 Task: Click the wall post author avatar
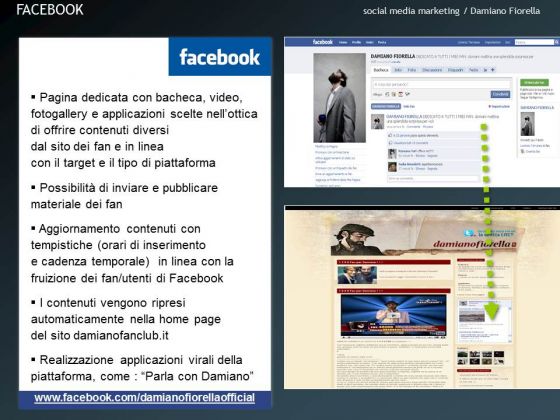tap(378, 121)
